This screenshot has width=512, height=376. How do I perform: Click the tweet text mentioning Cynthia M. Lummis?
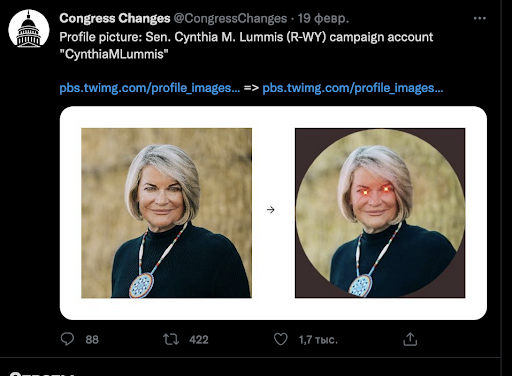pos(246,45)
